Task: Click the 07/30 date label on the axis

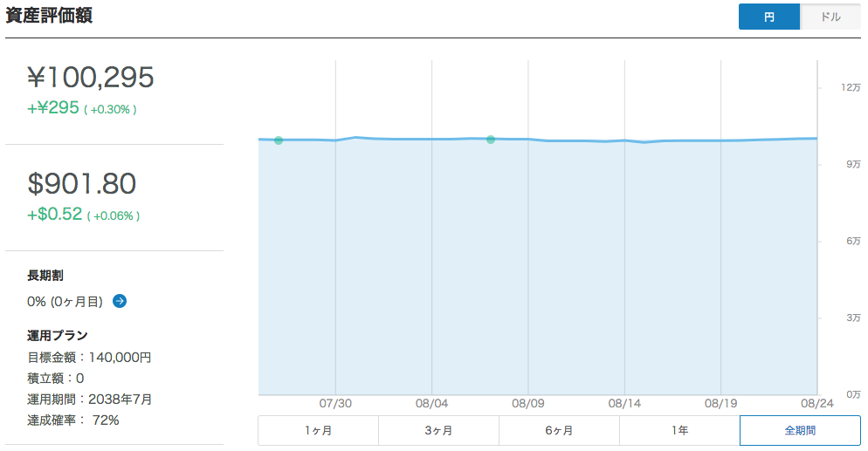Action: coord(335,404)
